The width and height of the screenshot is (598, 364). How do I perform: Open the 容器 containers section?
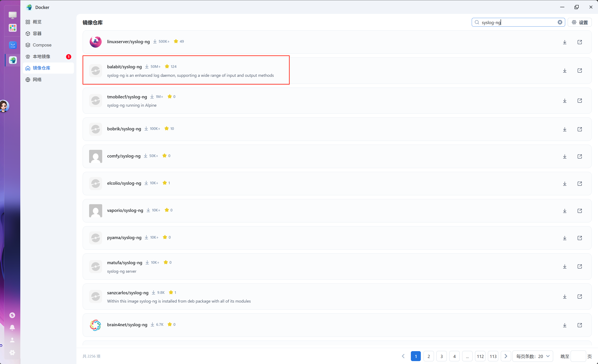tap(37, 33)
